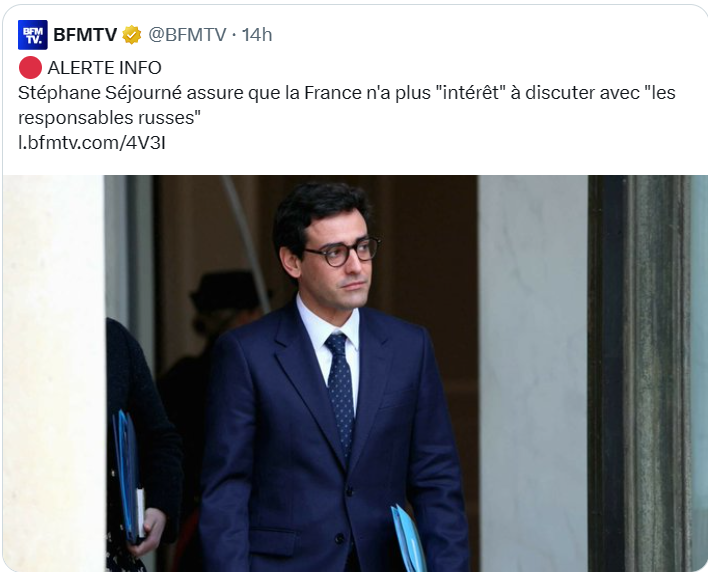Click the gold verified badge next to BFMTV

[x=132, y=35]
